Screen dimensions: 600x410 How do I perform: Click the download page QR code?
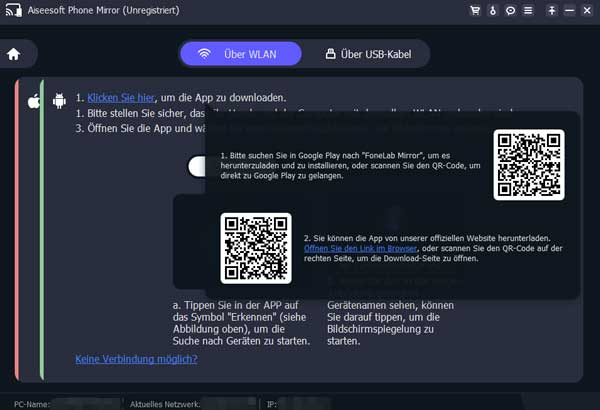[x=256, y=247]
